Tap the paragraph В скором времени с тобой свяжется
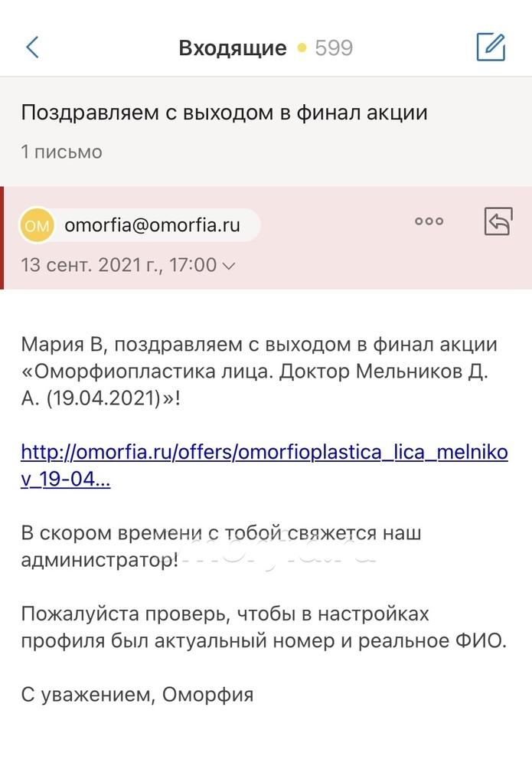The image size is (532, 766). coord(220,546)
